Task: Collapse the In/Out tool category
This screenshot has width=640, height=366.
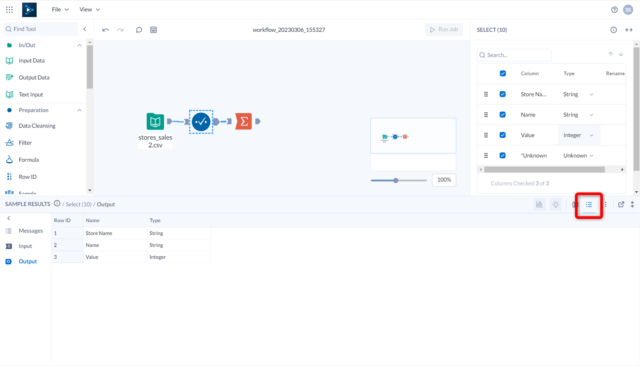Action: (79, 45)
